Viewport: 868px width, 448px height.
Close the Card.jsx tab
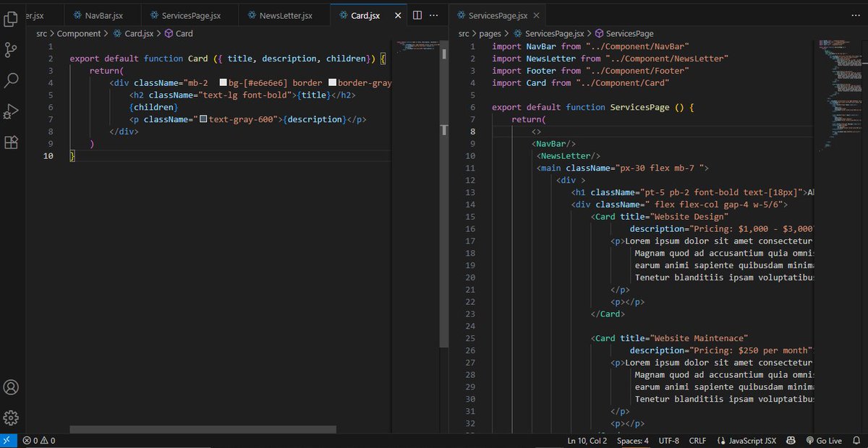pyautogui.click(x=397, y=15)
